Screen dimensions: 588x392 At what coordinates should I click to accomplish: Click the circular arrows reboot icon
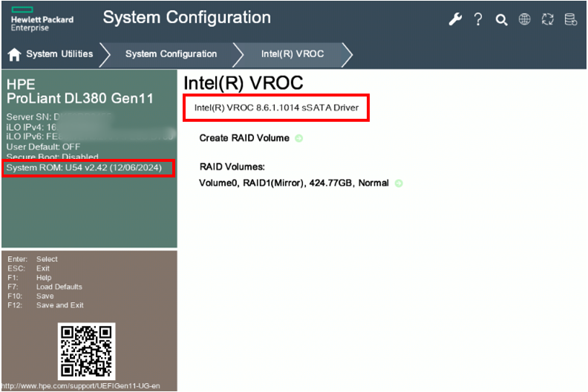(547, 19)
